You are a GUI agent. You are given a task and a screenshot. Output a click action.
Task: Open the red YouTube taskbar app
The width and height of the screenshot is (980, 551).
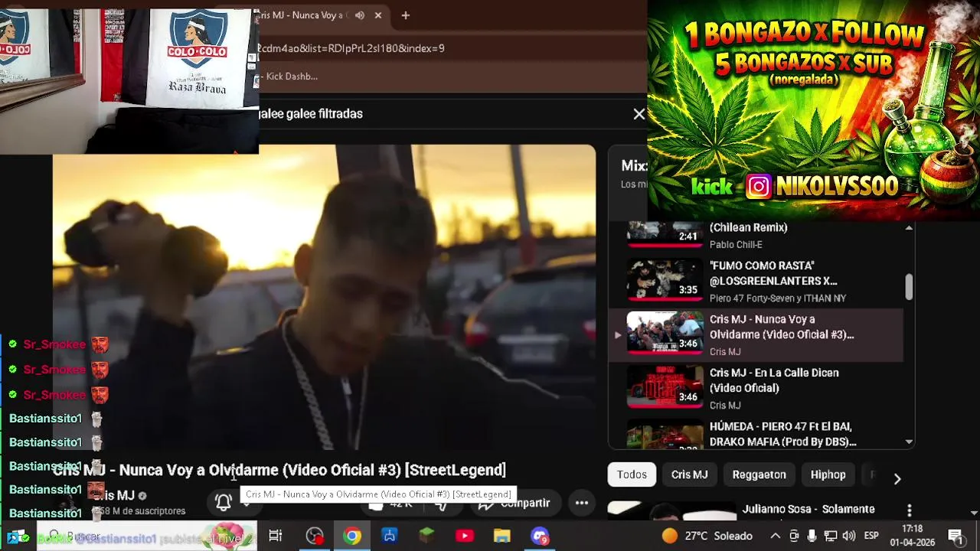[x=465, y=536]
